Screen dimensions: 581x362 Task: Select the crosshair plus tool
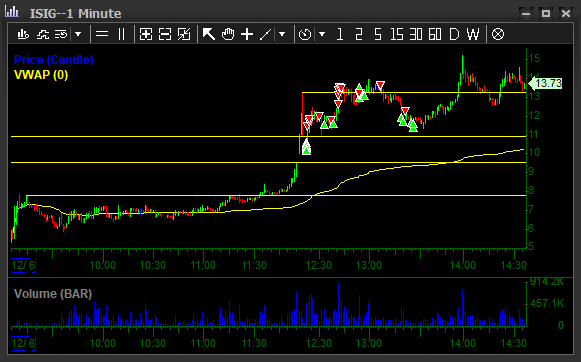tap(247, 34)
